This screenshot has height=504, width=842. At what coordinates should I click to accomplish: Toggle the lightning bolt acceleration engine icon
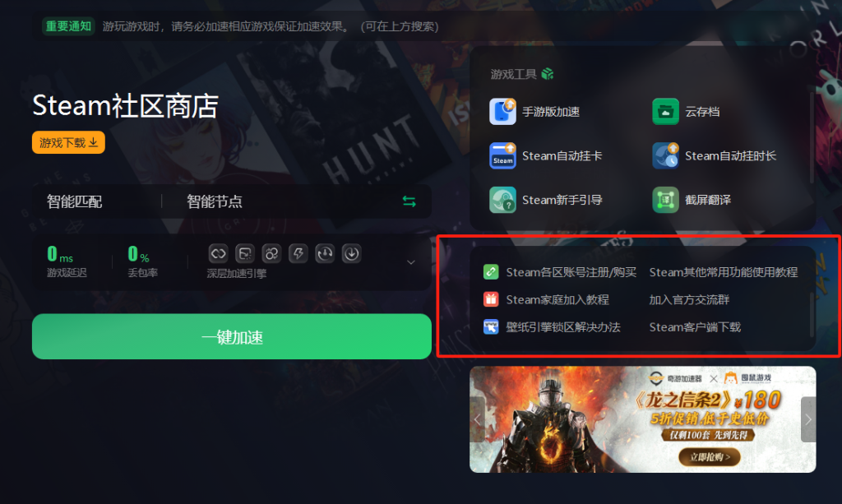pos(298,253)
